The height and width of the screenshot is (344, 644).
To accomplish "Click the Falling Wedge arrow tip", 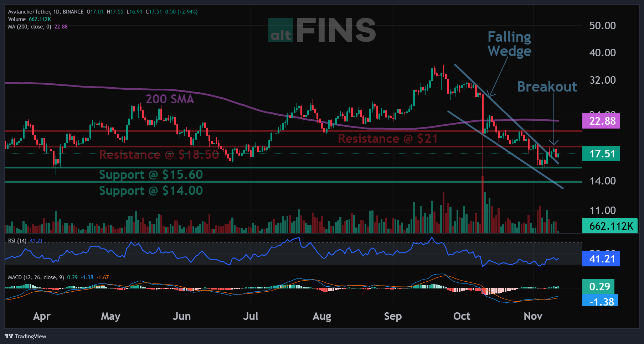I will (x=490, y=95).
